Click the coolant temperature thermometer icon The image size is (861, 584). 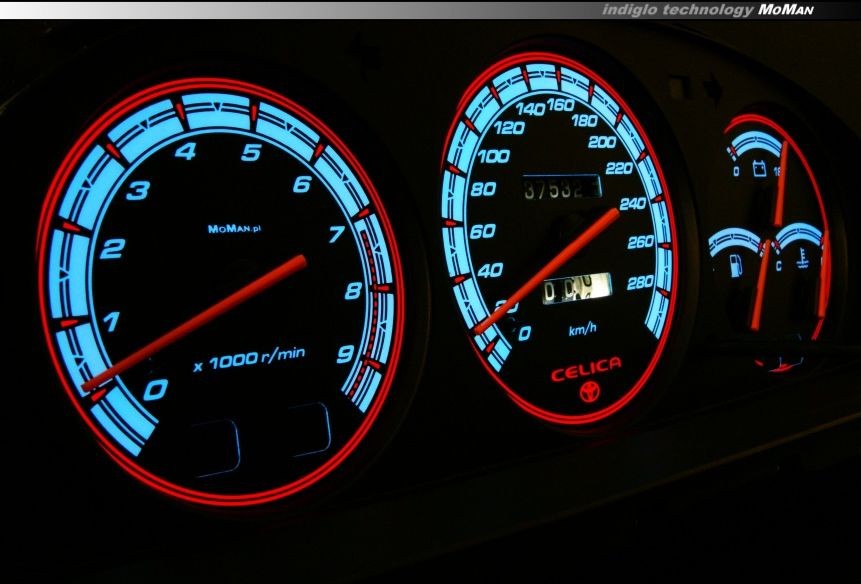802,259
